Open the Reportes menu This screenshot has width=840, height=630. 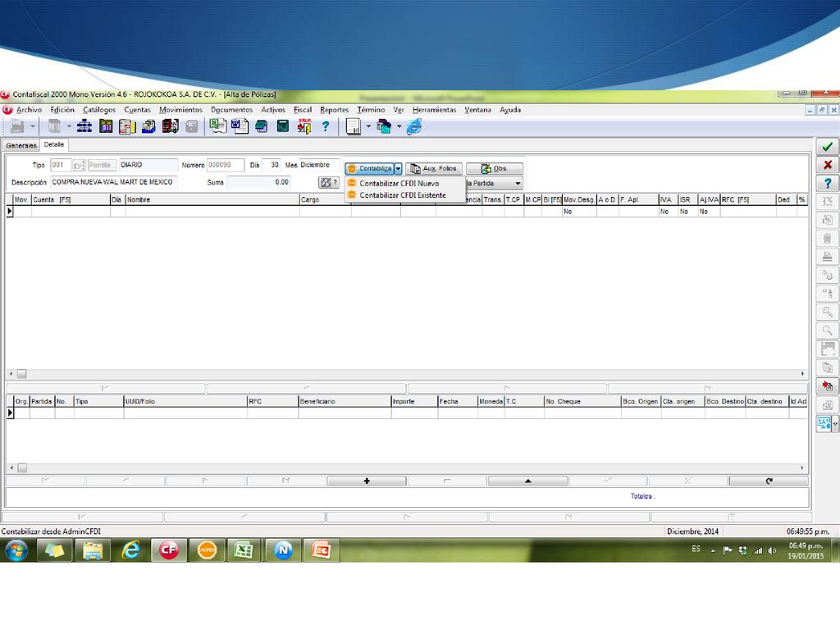pos(335,109)
